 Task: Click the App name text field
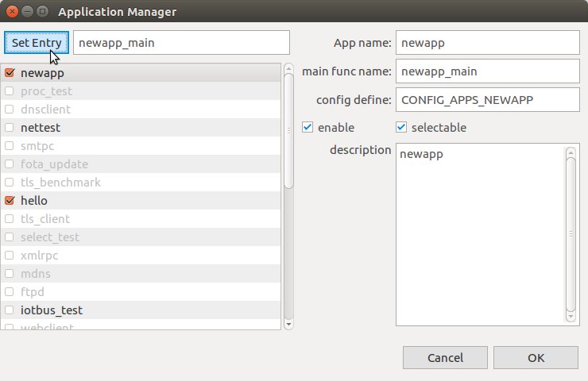click(x=487, y=43)
